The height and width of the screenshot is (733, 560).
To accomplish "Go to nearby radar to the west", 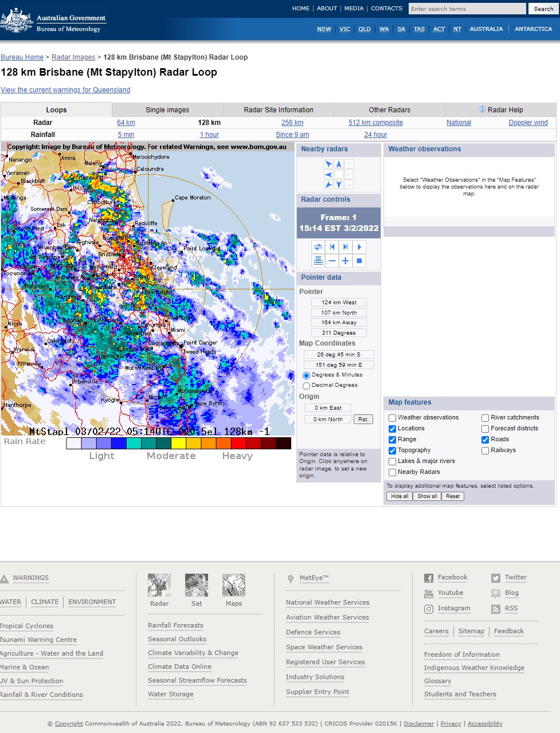I will click(328, 174).
